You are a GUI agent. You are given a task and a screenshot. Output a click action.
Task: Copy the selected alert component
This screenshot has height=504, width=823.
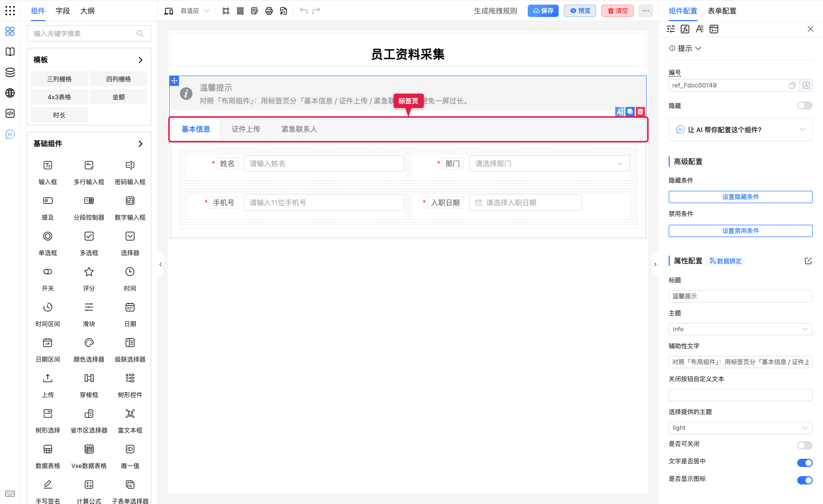pos(630,112)
